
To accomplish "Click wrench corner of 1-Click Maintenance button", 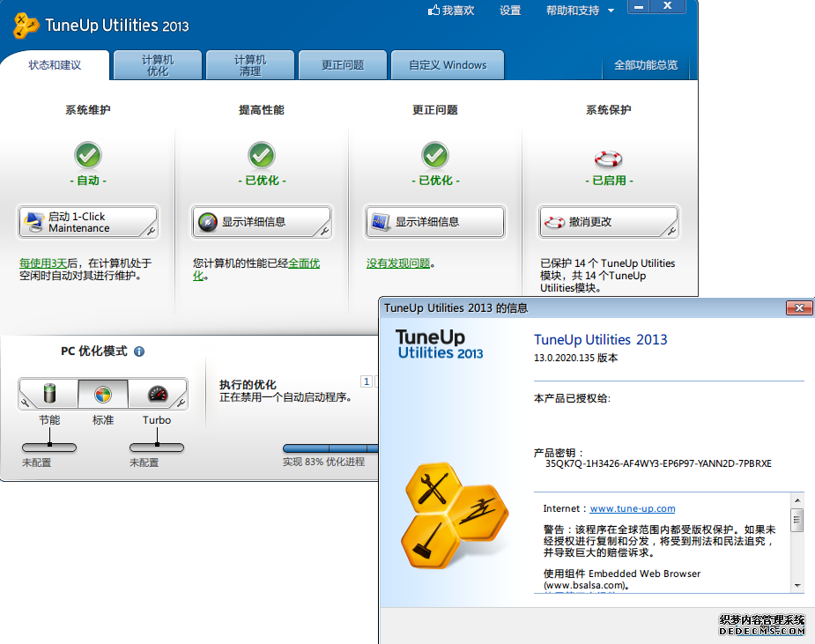I will [151, 232].
